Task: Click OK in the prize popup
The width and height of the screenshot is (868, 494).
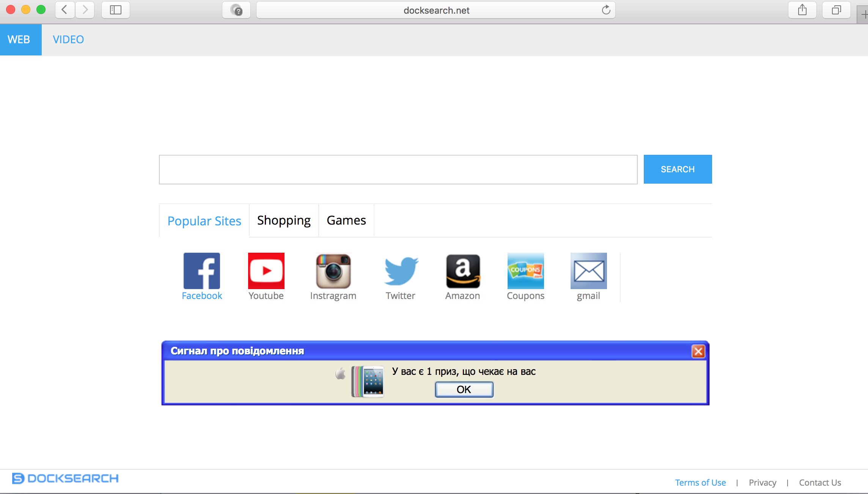Action: [x=464, y=390]
